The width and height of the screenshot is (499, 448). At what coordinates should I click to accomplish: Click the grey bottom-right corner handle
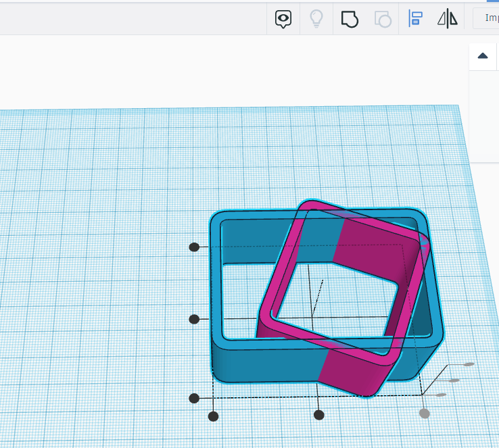[x=425, y=414]
